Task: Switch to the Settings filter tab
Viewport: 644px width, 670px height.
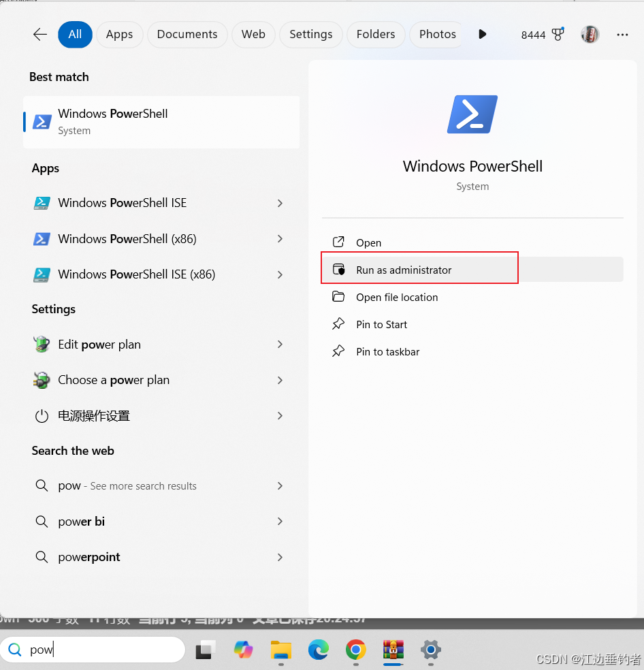Action: pos(310,34)
